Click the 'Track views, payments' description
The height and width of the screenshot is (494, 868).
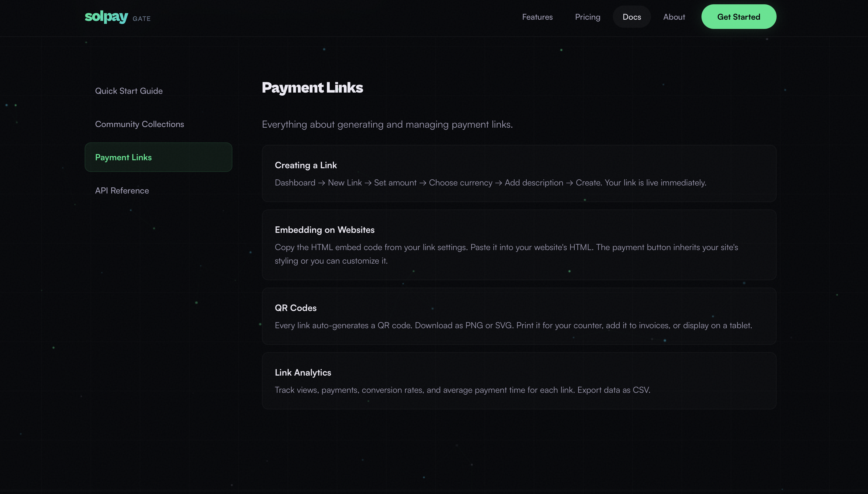462,390
